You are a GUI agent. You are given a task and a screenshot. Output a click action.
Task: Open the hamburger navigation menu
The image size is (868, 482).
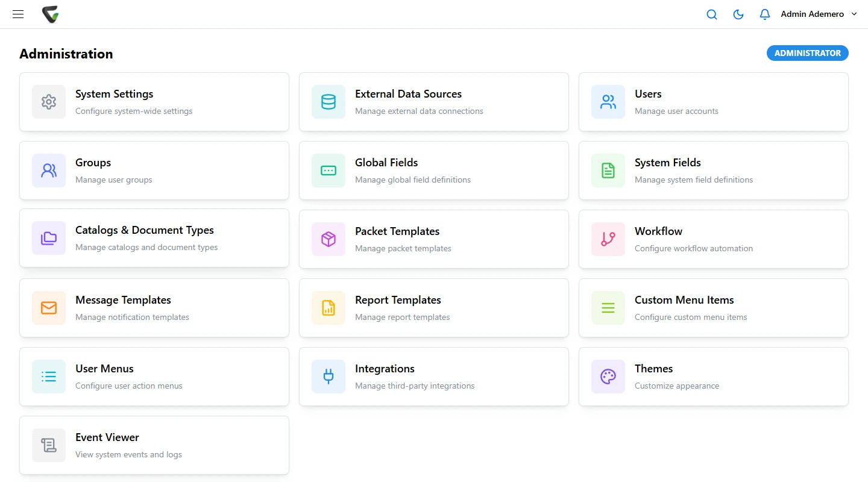coord(18,14)
